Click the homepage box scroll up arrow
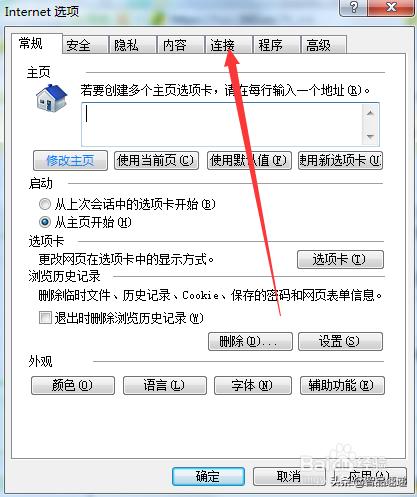The image size is (417, 497). [x=370, y=113]
